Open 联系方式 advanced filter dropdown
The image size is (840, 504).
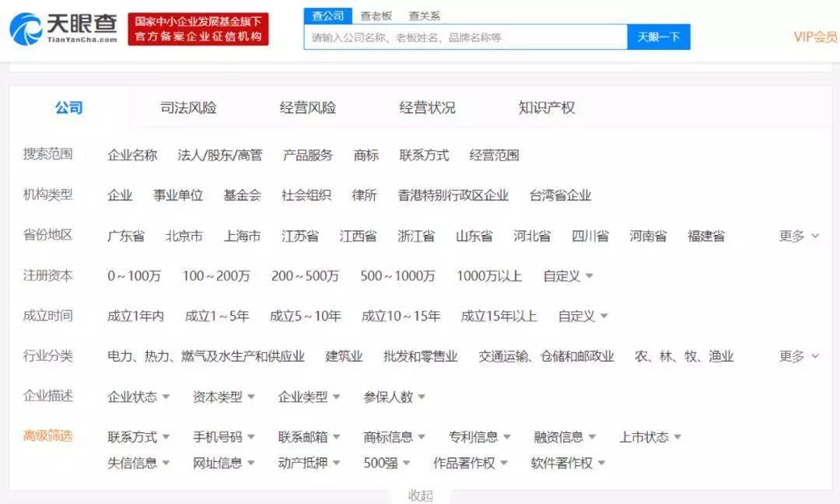[x=138, y=437]
